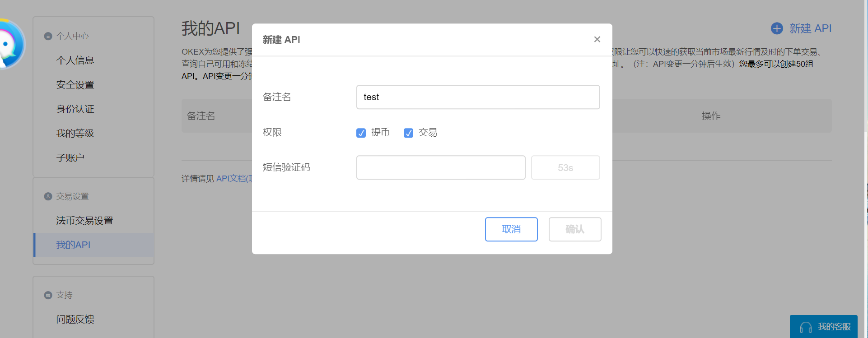Click the 支持 section label
The image size is (868, 338).
click(64, 295)
